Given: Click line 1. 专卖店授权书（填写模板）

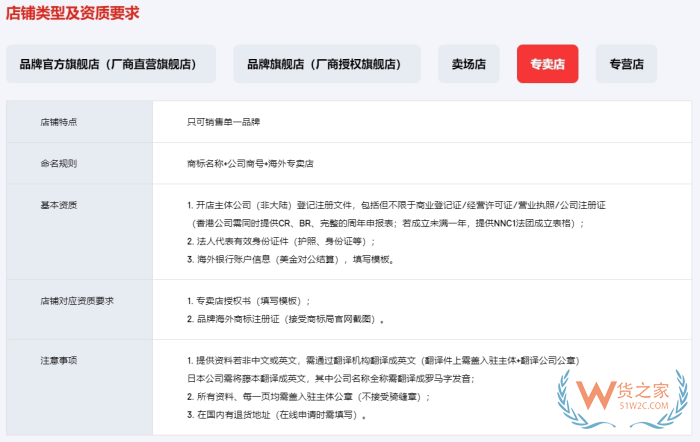Looking at the screenshot, I should [x=248, y=301].
